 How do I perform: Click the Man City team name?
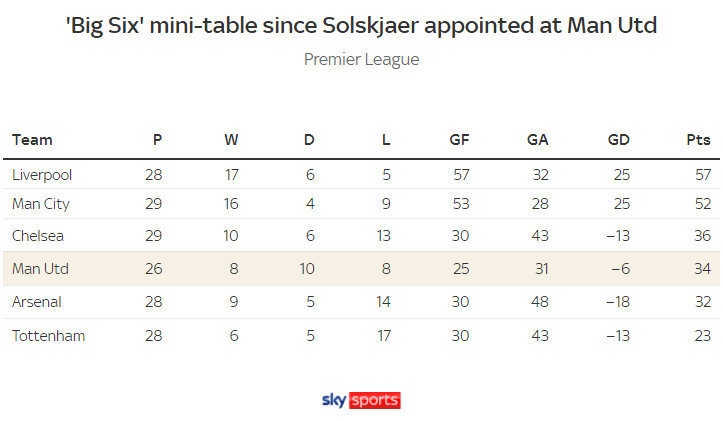click(x=41, y=204)
